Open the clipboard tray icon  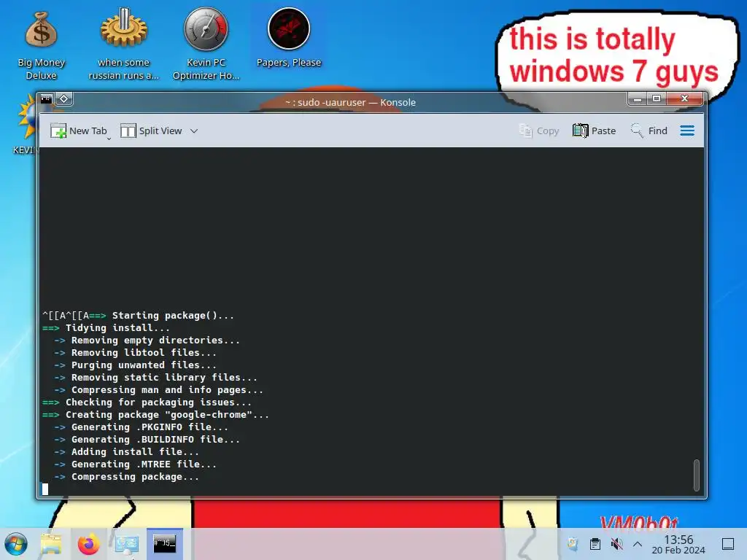click(x=595, y=544)
